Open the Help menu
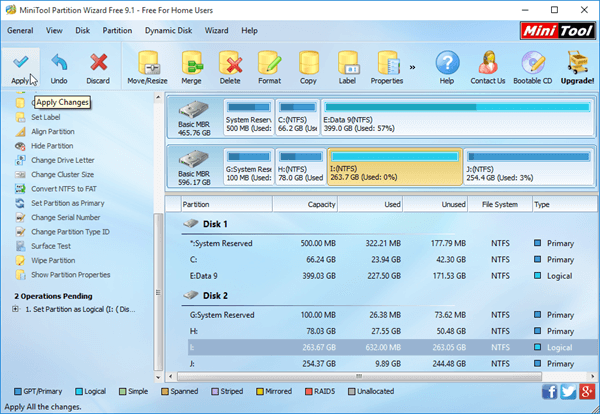Viewport: 600px width, 414px height. tap(249, 31)
